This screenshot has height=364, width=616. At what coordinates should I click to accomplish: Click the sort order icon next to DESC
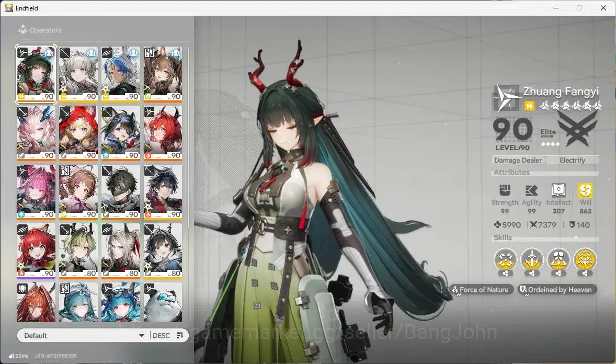tap(180, 335)
